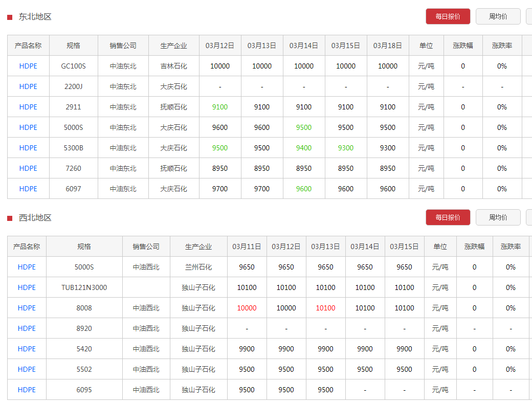
Task: Click 生产企业 header in 西北地区 table
Action: pyautogui.click(x=198, y=247)
